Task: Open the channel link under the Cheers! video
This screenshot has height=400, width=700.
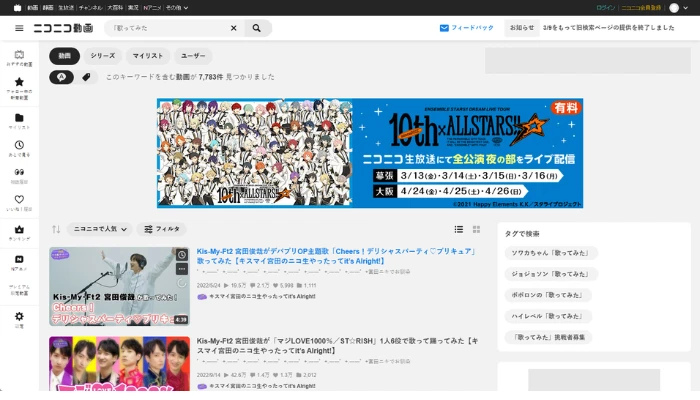Action: pos(257,296)
